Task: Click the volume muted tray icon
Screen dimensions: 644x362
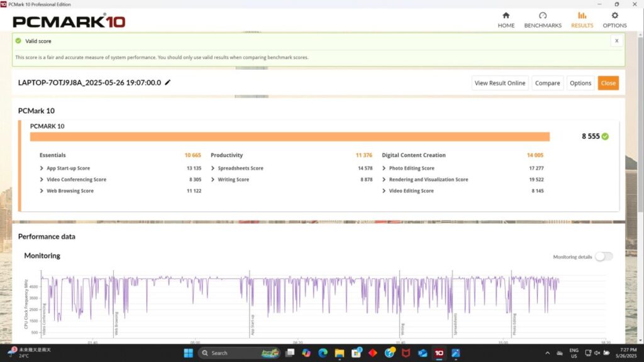Action: [597, 353]
